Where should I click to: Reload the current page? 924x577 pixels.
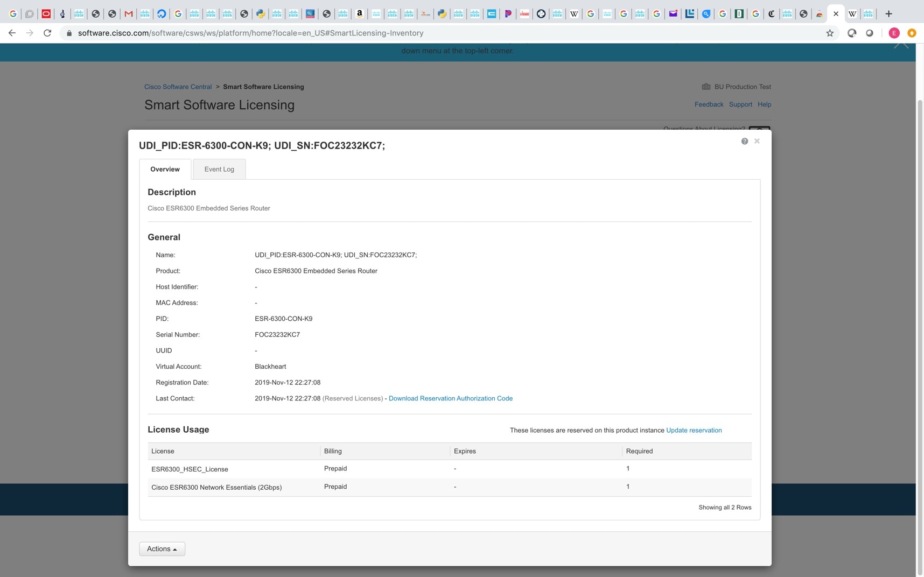(x=47, y=33)
